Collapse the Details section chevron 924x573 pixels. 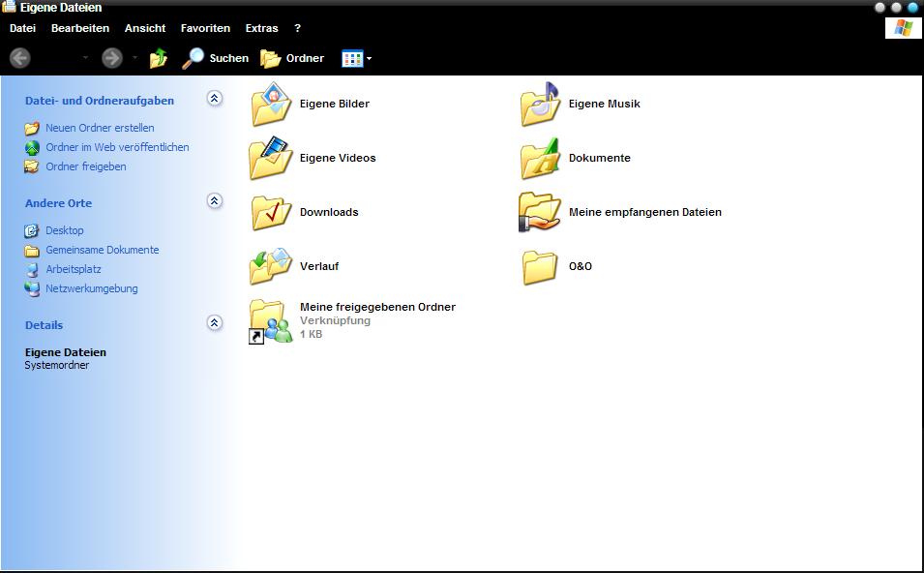pos(215,323)
